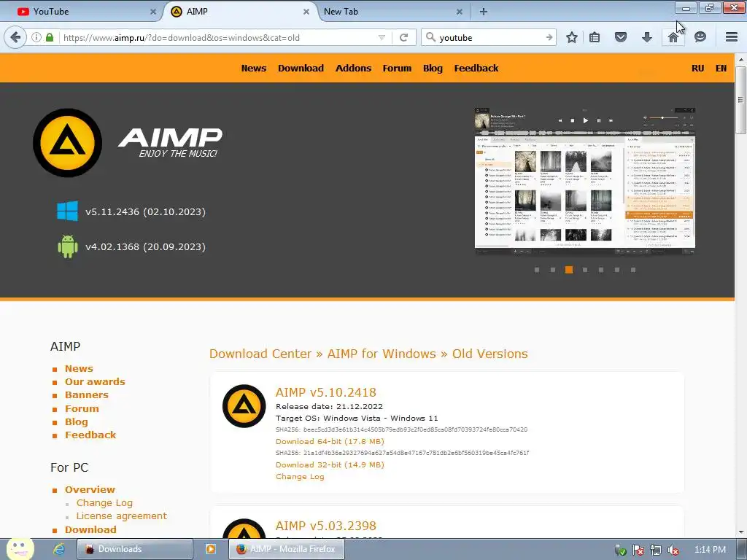747x560 pixels.
Task: Click the URL address bar field
Action: 219,37
